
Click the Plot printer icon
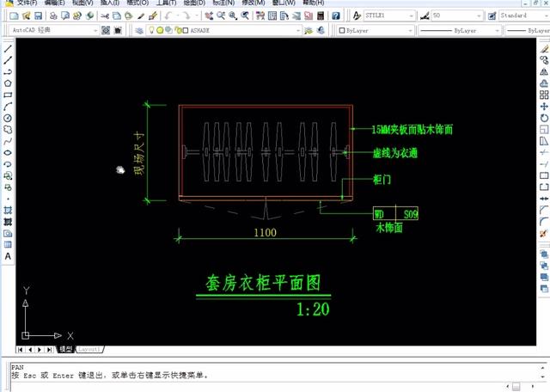point(53,15)
